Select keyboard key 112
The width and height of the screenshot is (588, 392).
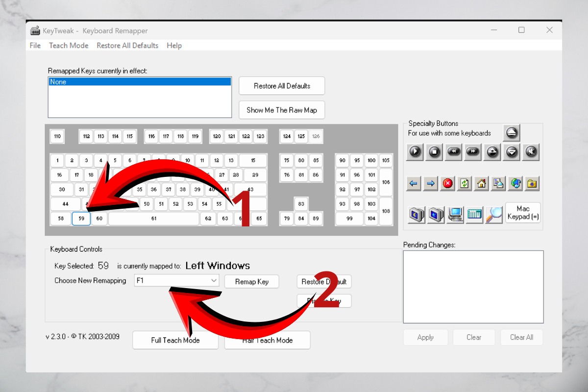(86, 136)
